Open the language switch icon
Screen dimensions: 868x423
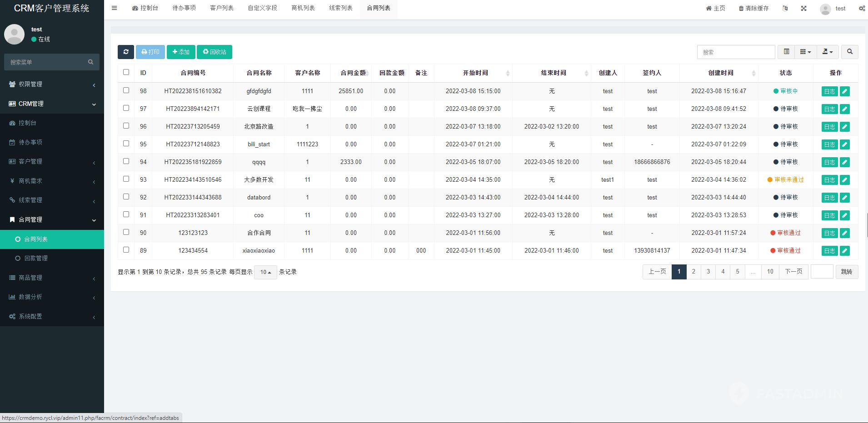pyautogui.click(x=785, y=8)
